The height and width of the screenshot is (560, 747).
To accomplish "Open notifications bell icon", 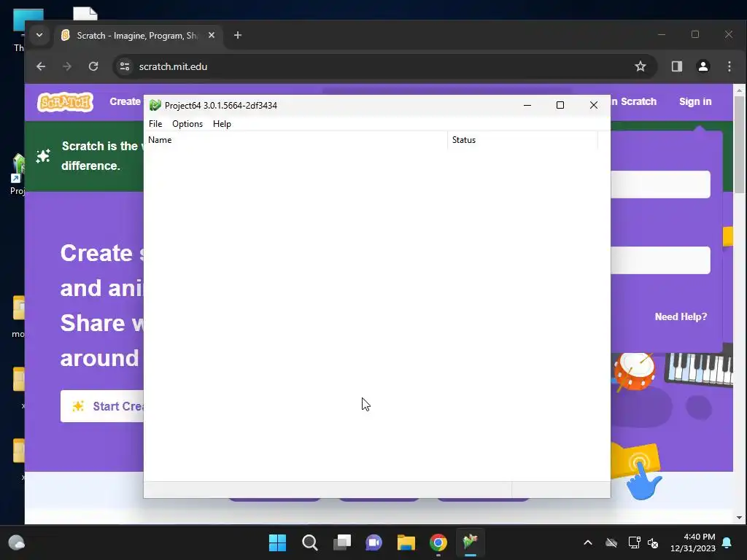I will [x=727, y=542].
